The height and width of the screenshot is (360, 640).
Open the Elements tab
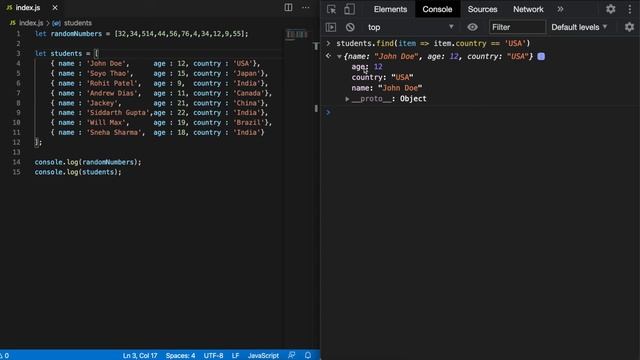coord(390,9)
